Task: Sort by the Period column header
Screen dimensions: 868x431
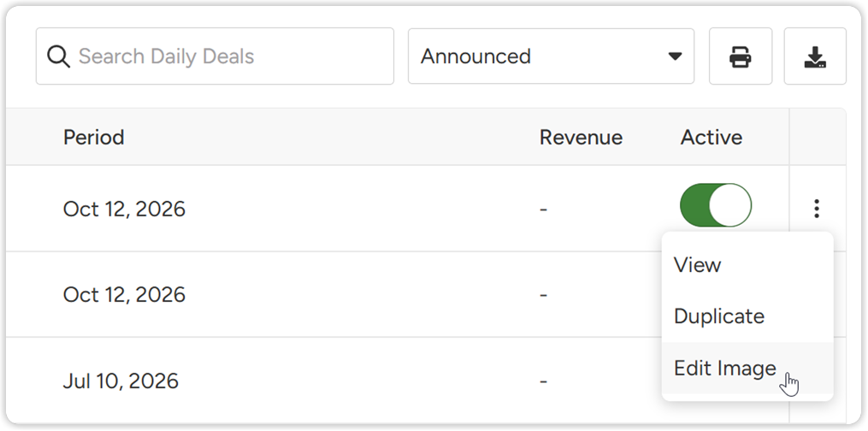Action: [x=93, y=137]
